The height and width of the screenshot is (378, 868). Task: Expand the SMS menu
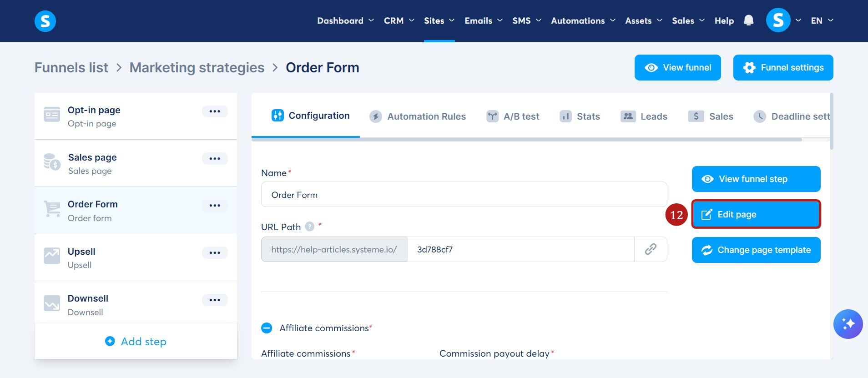527,20
